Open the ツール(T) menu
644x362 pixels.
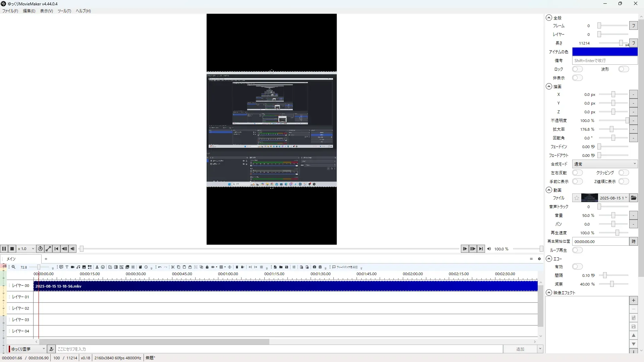tap(64, 11)
